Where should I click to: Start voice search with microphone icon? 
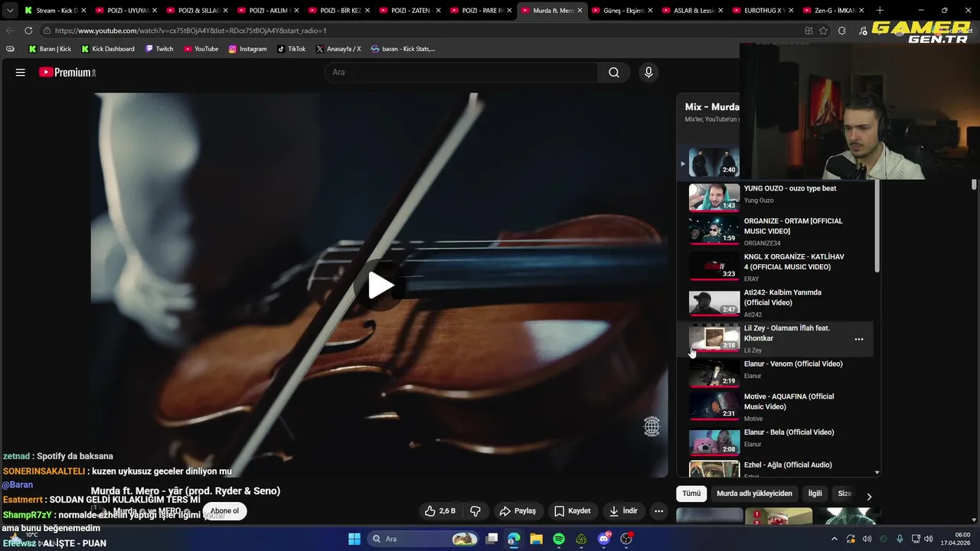click(x=648, y=73)
